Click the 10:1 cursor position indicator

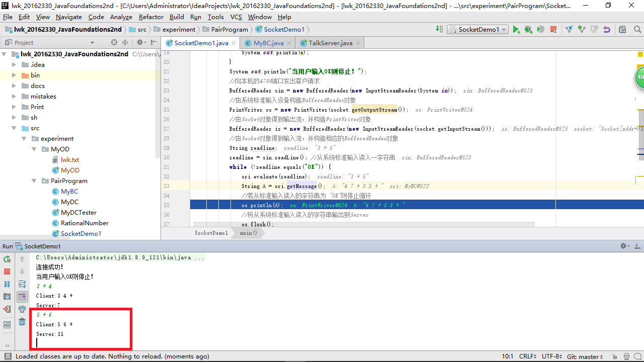click(508, 356)
